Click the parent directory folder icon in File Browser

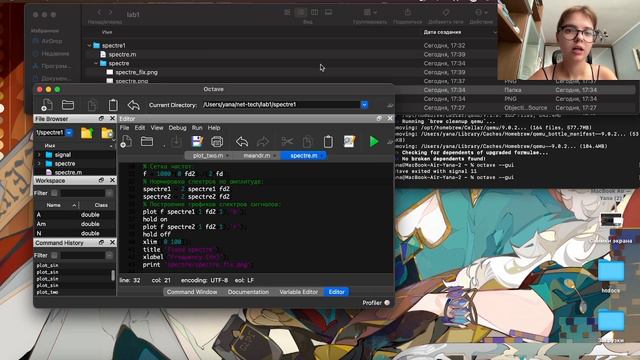(87, 133)
